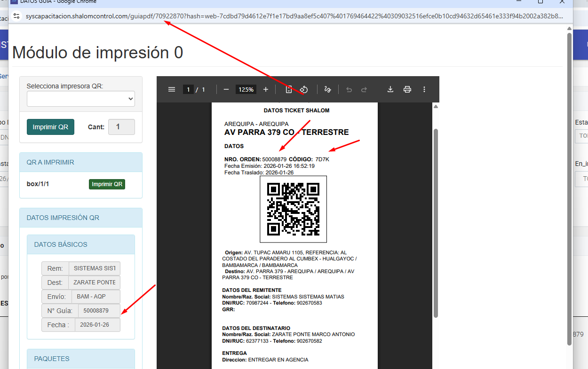Zoom in the PDF document
Screen dimensions: 588x369
266,89
